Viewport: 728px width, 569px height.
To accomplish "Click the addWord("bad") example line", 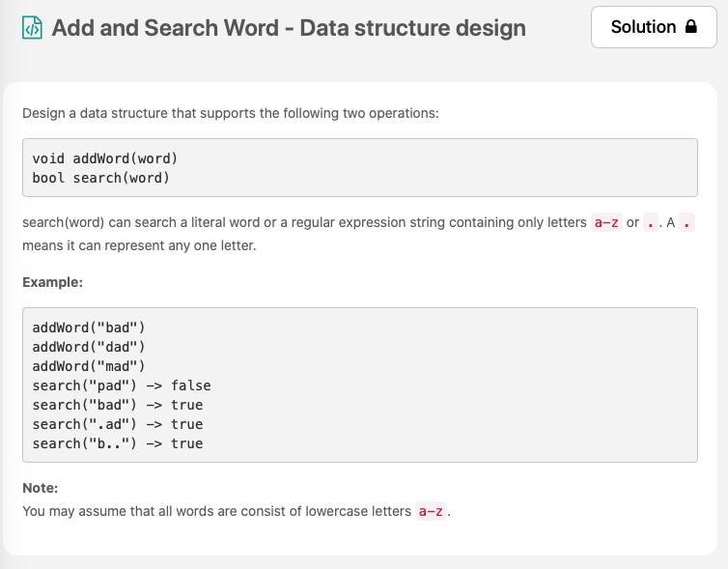I will [x=89, y=327].
